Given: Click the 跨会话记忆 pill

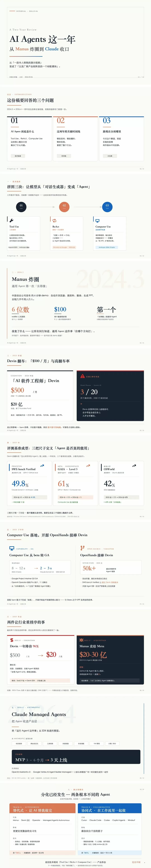Looking at the screenshot, I should tap(34, 743).
